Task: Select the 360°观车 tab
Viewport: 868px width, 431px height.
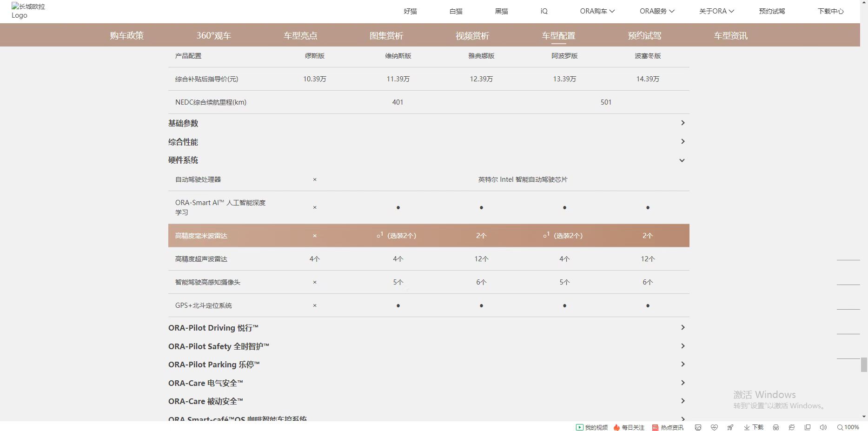Action: pos(213,36)
